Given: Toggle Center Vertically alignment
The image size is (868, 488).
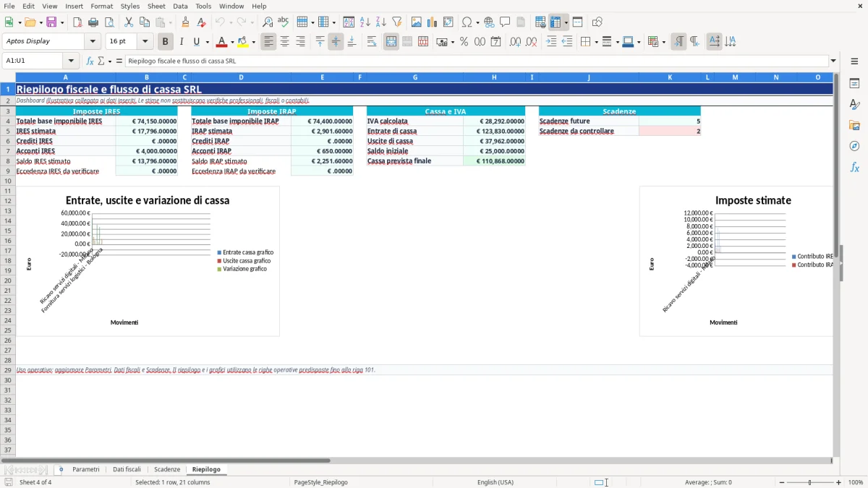Looking at the screenshot, I should point(336,42).
